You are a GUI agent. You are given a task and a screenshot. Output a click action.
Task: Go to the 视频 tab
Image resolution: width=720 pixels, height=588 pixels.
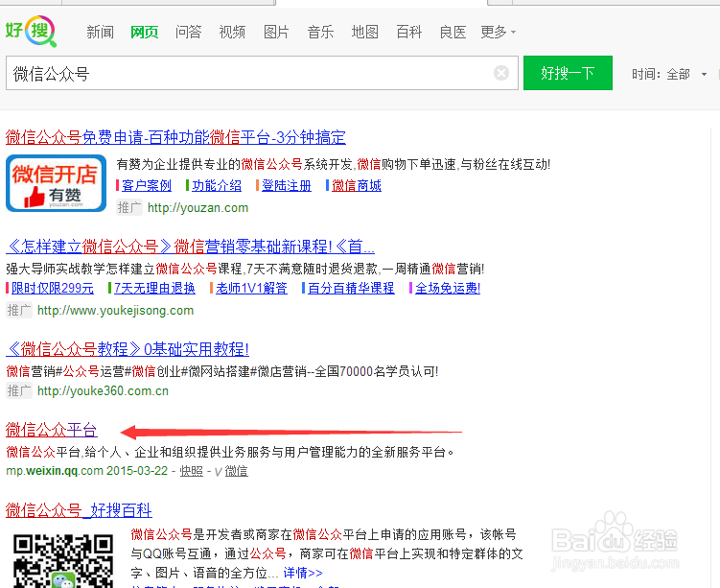(x=232, y=32)
